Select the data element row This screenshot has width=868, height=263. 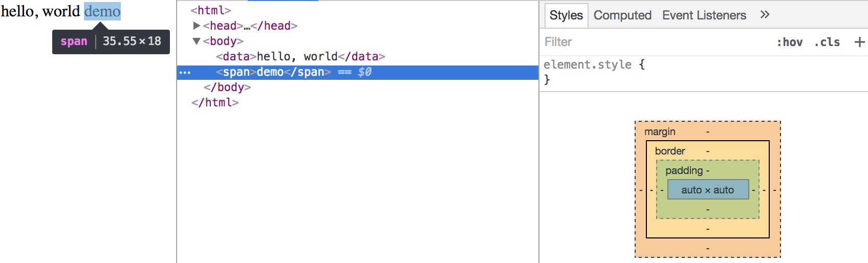[300, 56]
